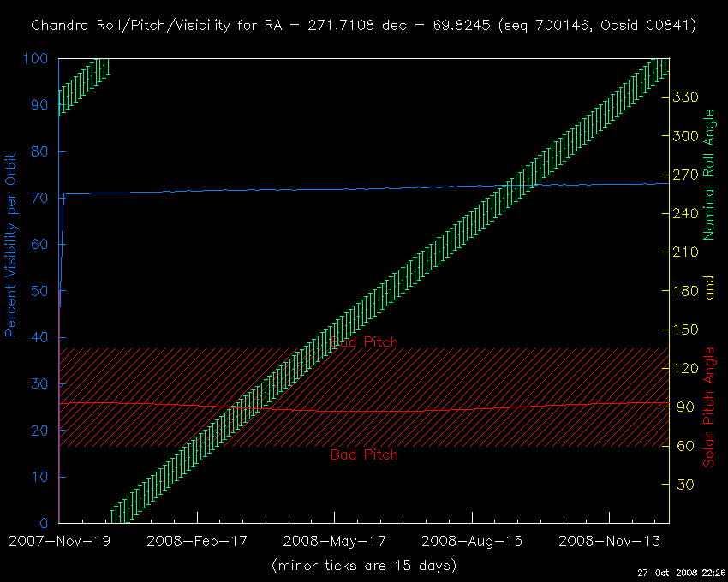Click the partially hidden upper Bad Pitch label
728x582 pixels.
click(368, 342)
